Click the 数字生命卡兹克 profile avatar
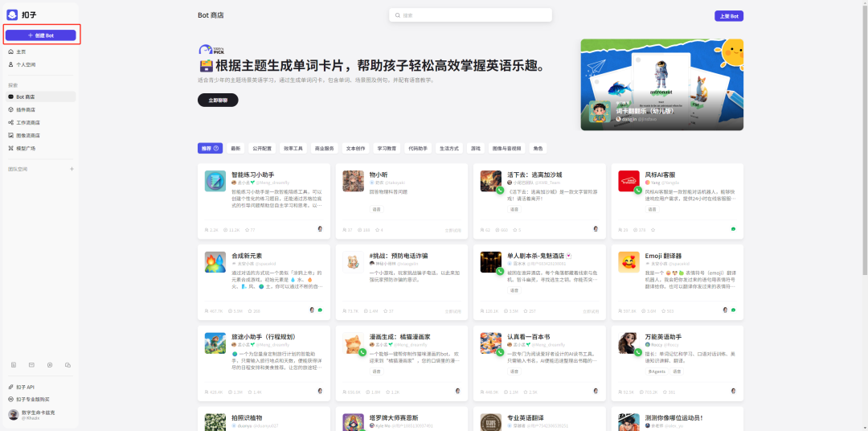The image size is (868, 431). coord(14,415)
